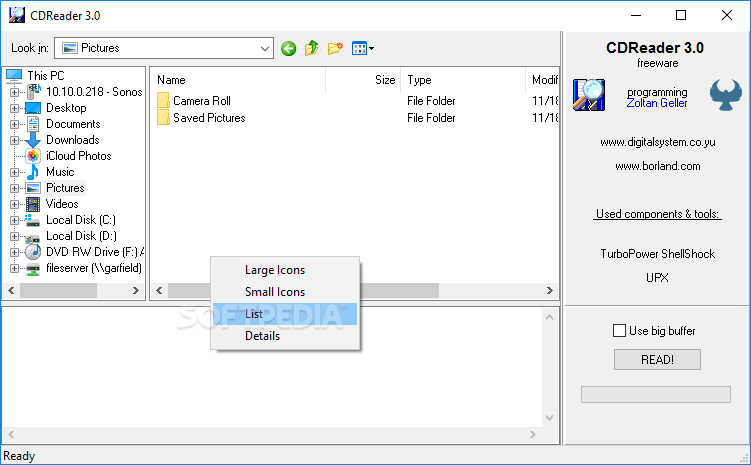
Task: Click the iCloud Photos flower icon
Action: (33, 156)
